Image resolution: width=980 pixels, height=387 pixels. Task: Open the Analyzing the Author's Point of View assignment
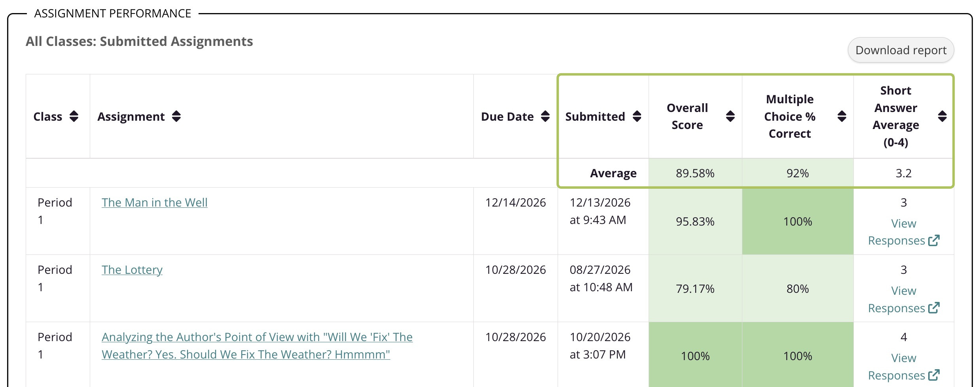click(257, 345)
